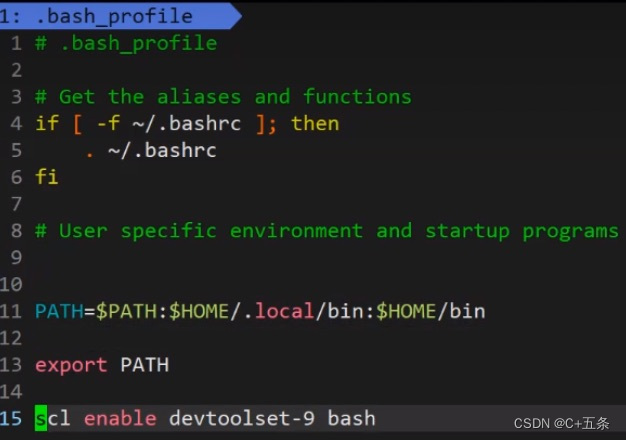626x440 pixels.
Task: Click '~/.bashrc' in the if condition line
Action: click(x=187, y=124)
